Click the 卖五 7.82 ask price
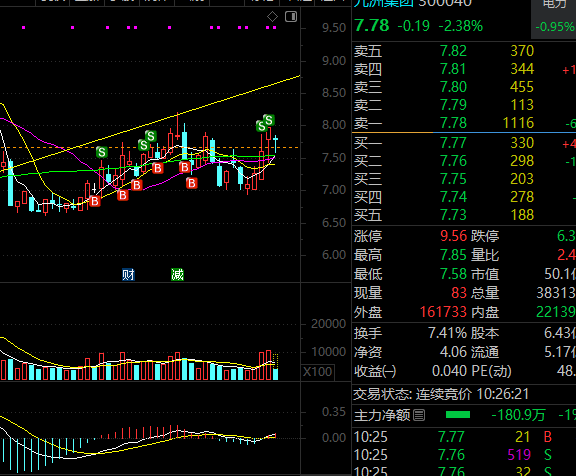 tap(453, 51)
